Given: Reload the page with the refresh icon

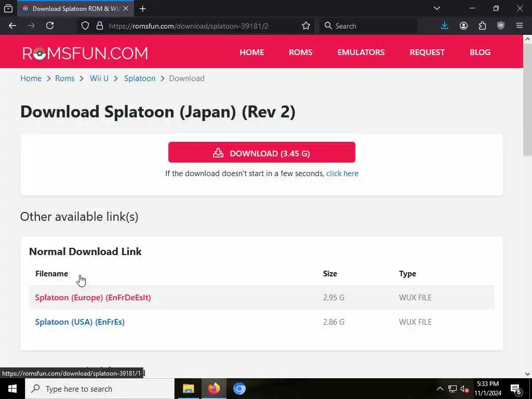Looking at the screenshot, I should tap(50, 26).
